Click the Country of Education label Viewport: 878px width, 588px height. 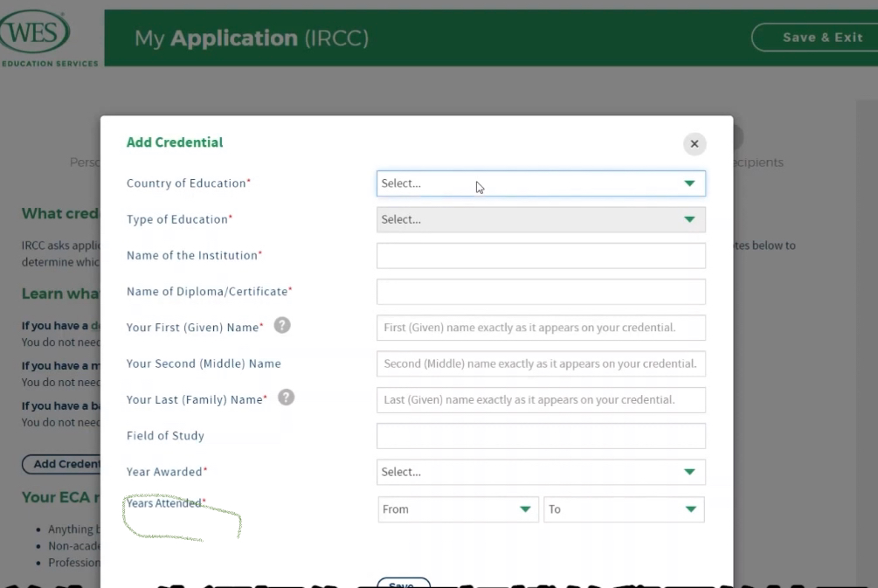click(188, 183)
